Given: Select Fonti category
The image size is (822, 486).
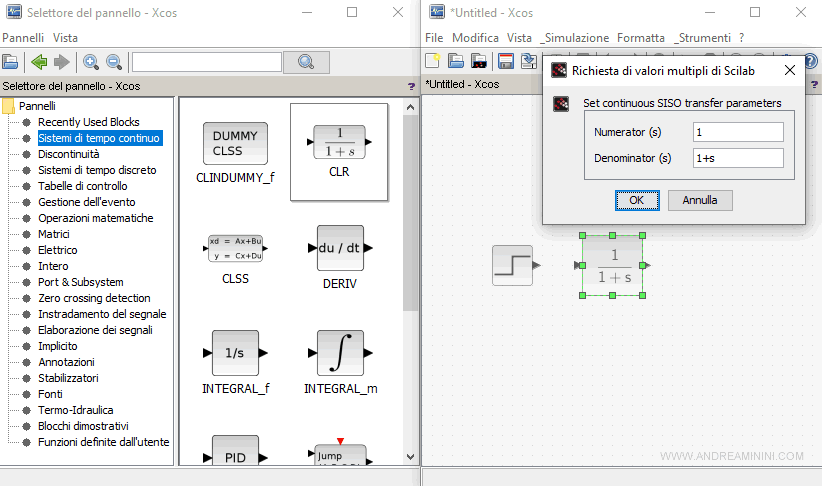Looking at the screenshot, I should coord(50,394).
